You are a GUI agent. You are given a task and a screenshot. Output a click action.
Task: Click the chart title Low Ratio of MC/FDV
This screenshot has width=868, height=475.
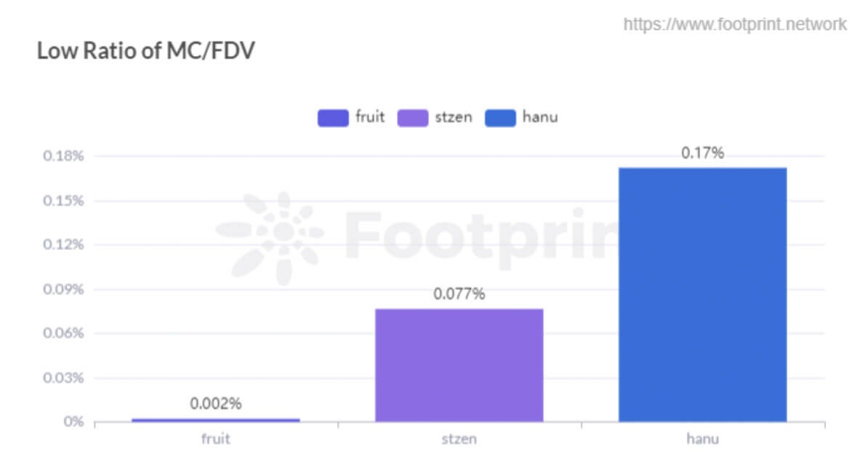146,52
